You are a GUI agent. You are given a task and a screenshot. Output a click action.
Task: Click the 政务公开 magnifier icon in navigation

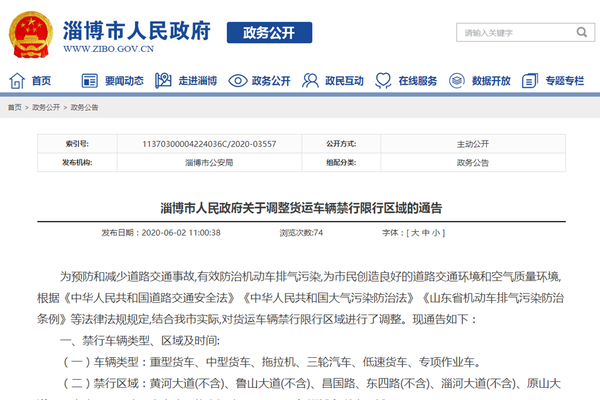click(x=236, y=81)
